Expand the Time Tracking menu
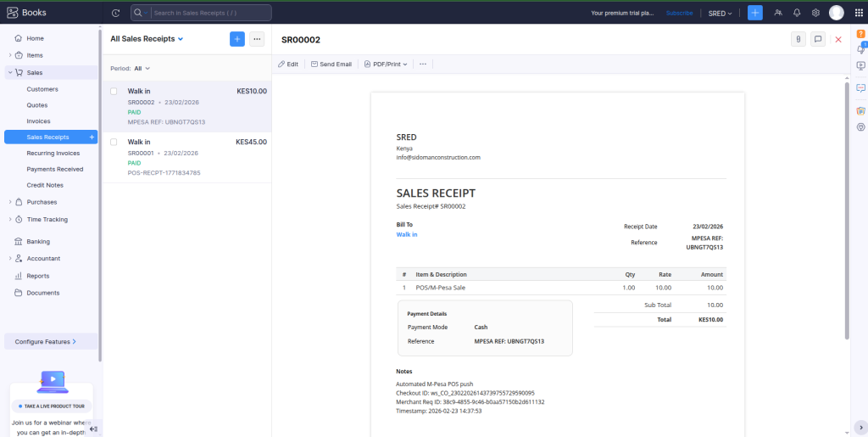This screenshot has width=868, height=437. 10,219
